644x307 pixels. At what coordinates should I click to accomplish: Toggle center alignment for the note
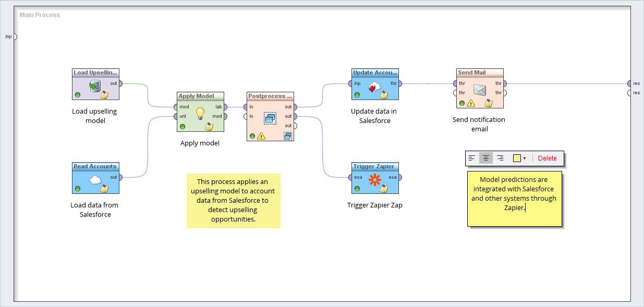(x=485, y=158)
